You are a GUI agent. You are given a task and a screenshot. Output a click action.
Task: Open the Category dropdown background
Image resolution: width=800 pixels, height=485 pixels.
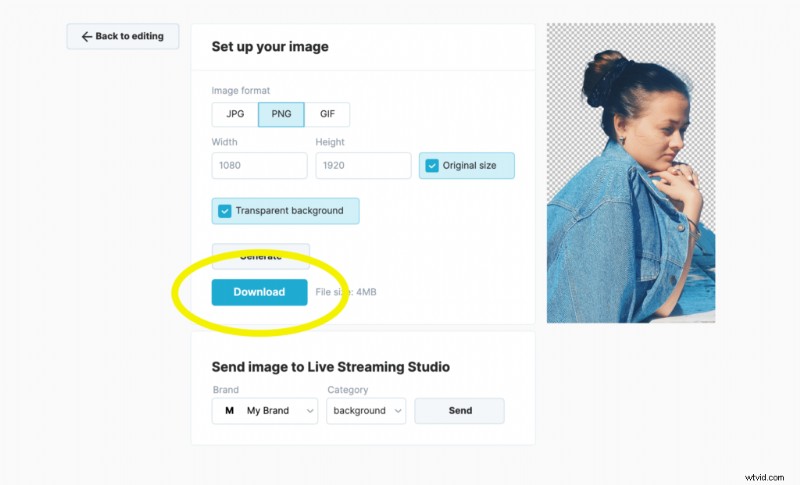coord(366,411)
